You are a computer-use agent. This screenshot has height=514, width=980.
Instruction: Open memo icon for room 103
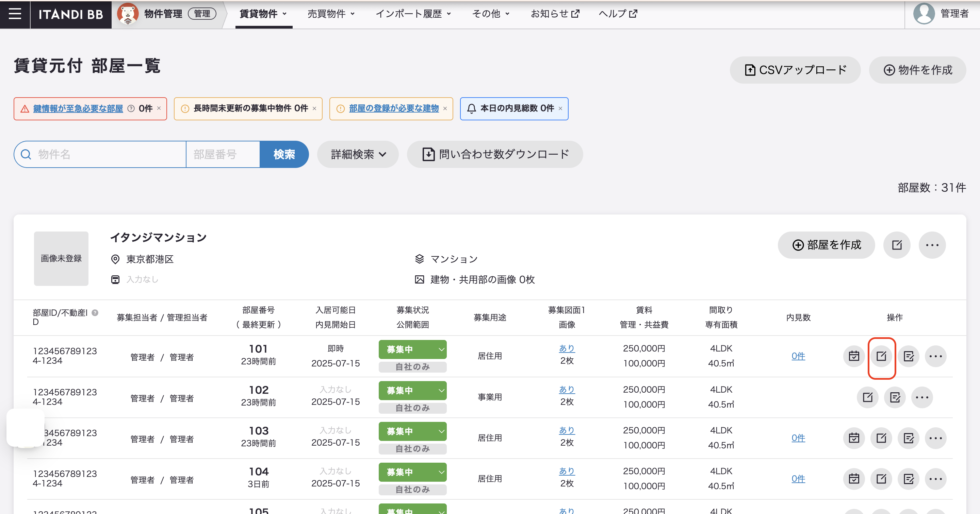pyautogui.click(x=909, y=438)
